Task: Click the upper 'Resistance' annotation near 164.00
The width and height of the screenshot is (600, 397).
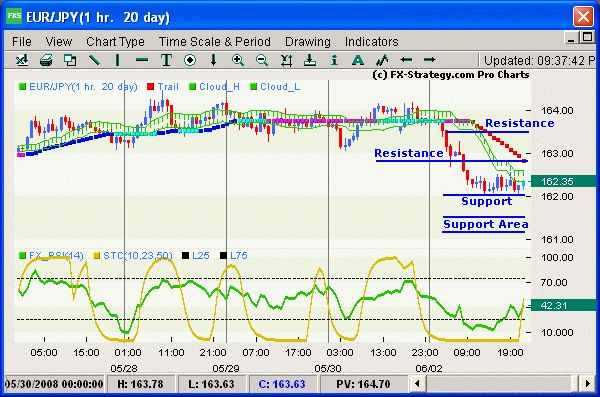Action: pos(520,123)
